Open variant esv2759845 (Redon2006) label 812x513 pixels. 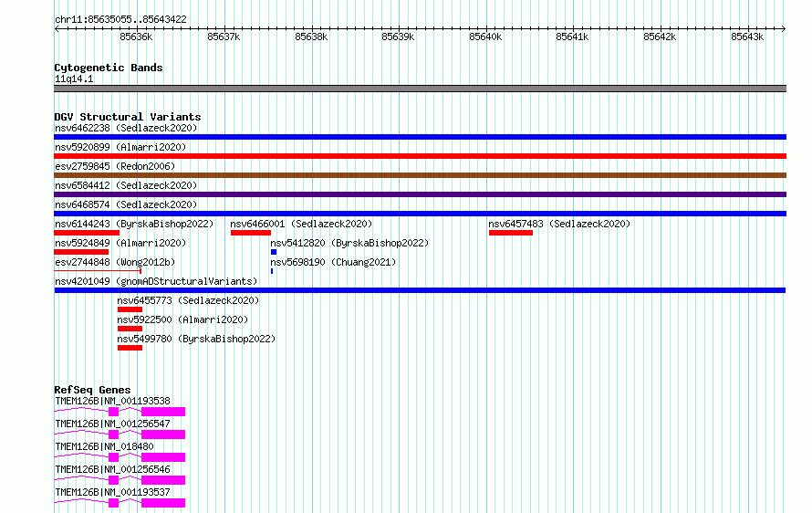tap(115, 166)
